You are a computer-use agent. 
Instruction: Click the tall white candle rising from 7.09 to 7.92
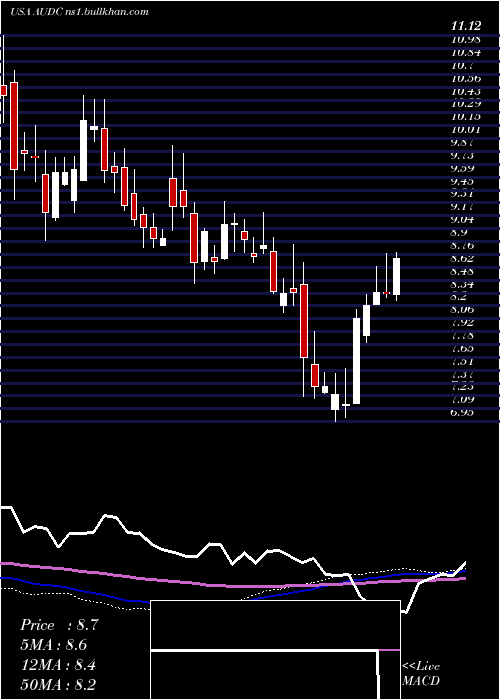point(356,361)
